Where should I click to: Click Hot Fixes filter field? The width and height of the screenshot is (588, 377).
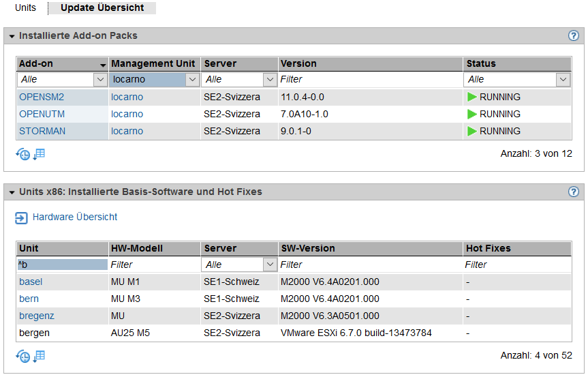tap(517, 265)
